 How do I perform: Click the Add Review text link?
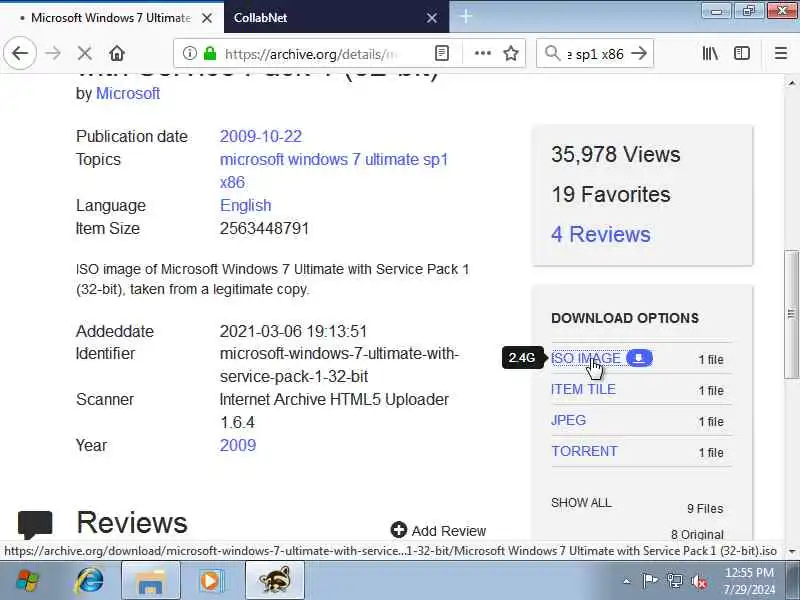coord(448,531)
